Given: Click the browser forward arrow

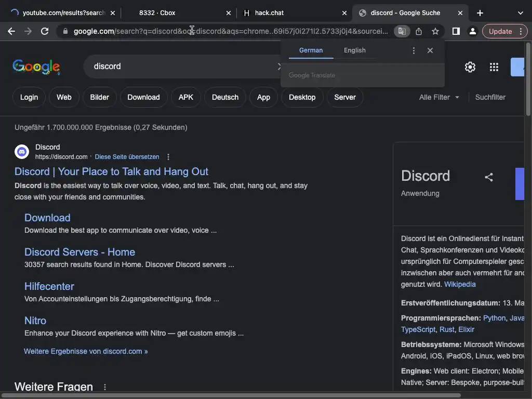Looking at the screenshot, I should point(28,31).
